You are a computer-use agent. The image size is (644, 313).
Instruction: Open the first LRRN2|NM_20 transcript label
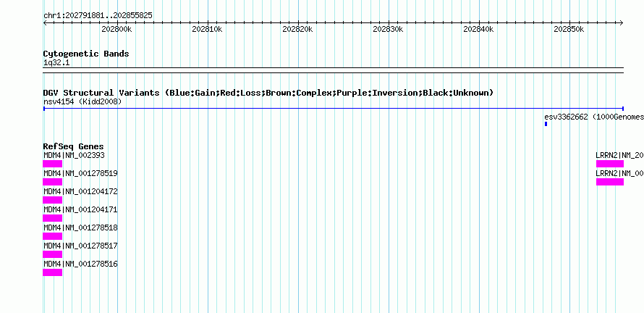(x=620, y=155)
